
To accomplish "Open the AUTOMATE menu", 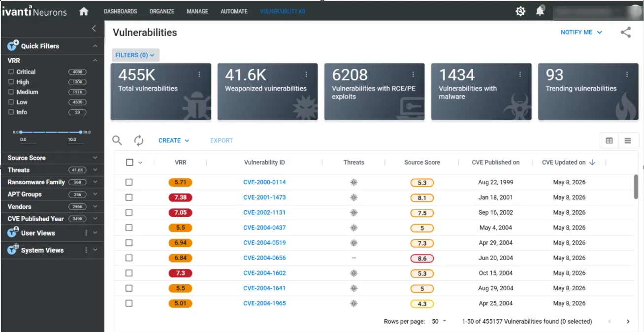I will coord(234,11).
